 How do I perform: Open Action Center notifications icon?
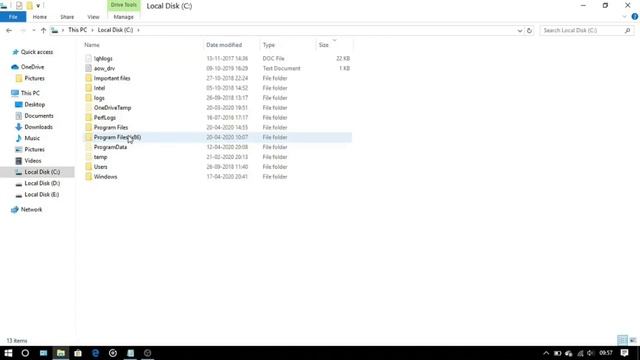(624, 353)
